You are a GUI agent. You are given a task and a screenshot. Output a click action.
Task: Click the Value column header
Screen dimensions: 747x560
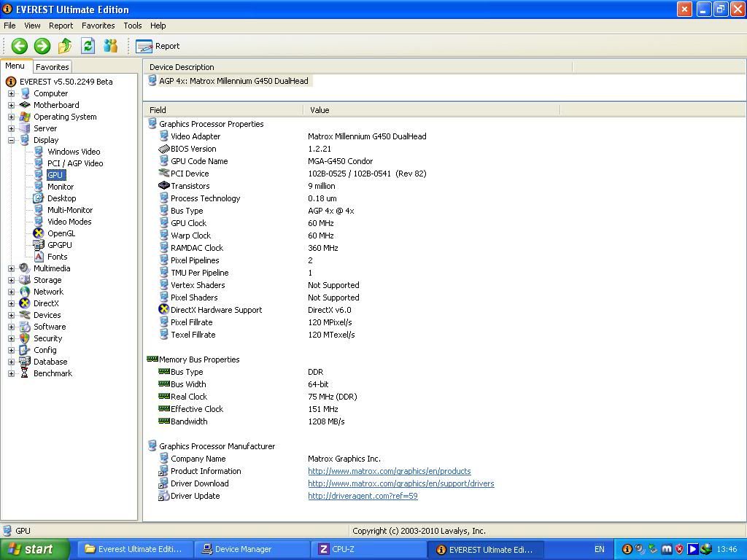point(432,110)
